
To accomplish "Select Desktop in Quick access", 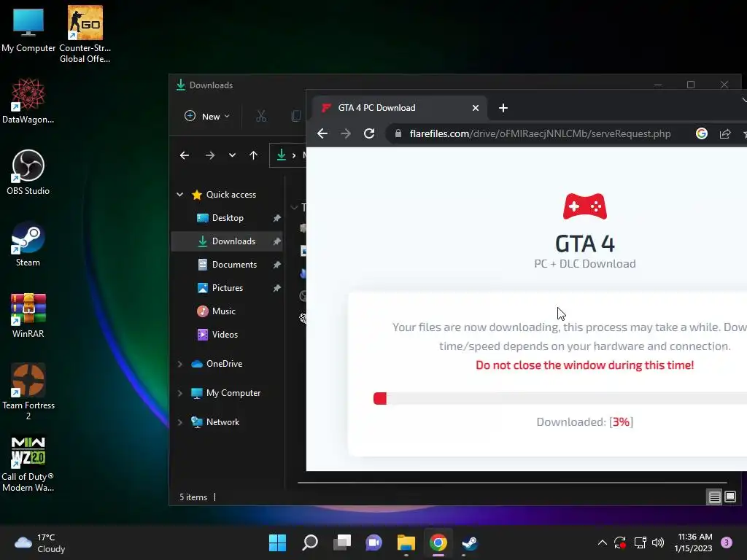I will click(x=227, y=218).
